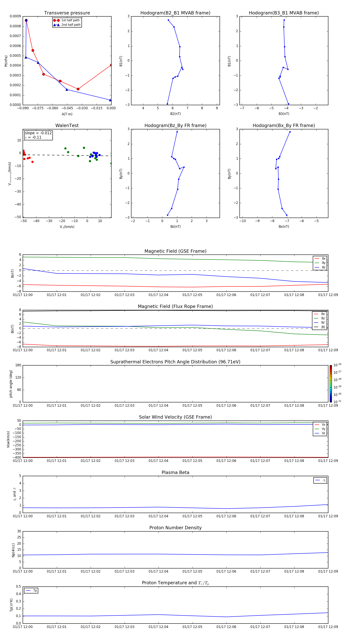Select the 'V_remaining(km/s)' y-axis label

tap(10, 173)
